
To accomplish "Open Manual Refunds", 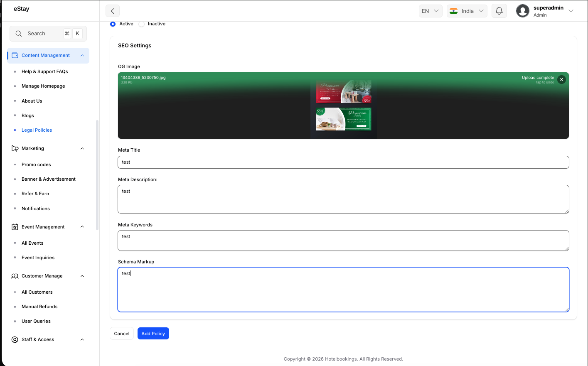I will point(39,307).
